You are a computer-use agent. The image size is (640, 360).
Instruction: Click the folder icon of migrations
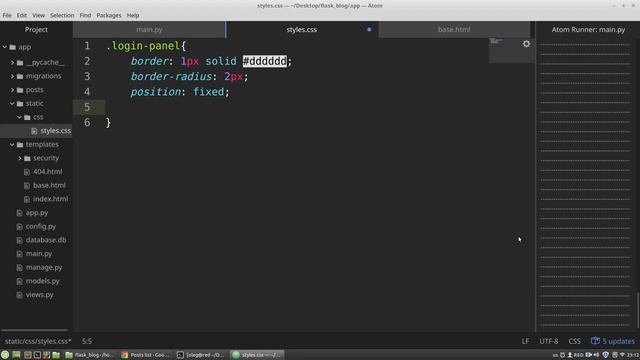click(x=20, y=76)
